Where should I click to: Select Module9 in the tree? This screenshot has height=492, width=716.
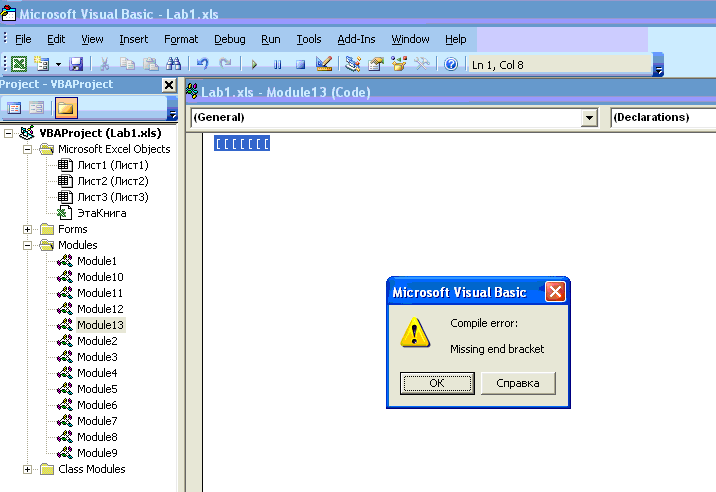tap(97, 453)
